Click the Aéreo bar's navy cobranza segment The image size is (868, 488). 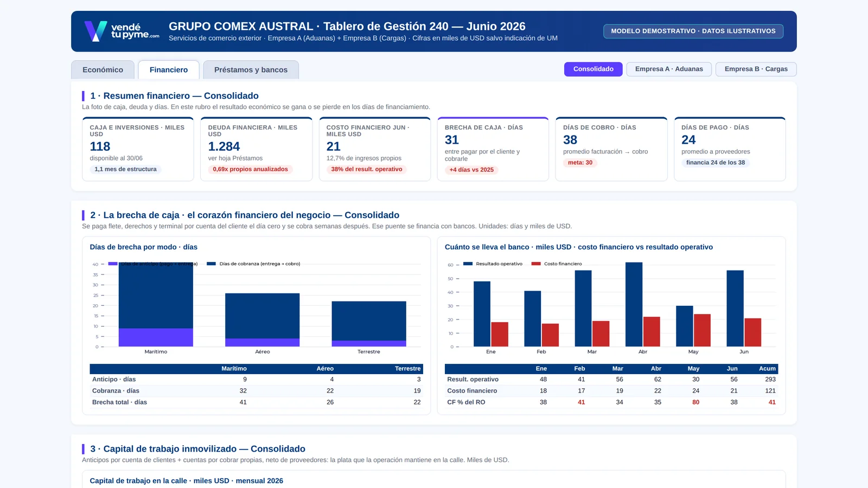(x=263, y=316)
